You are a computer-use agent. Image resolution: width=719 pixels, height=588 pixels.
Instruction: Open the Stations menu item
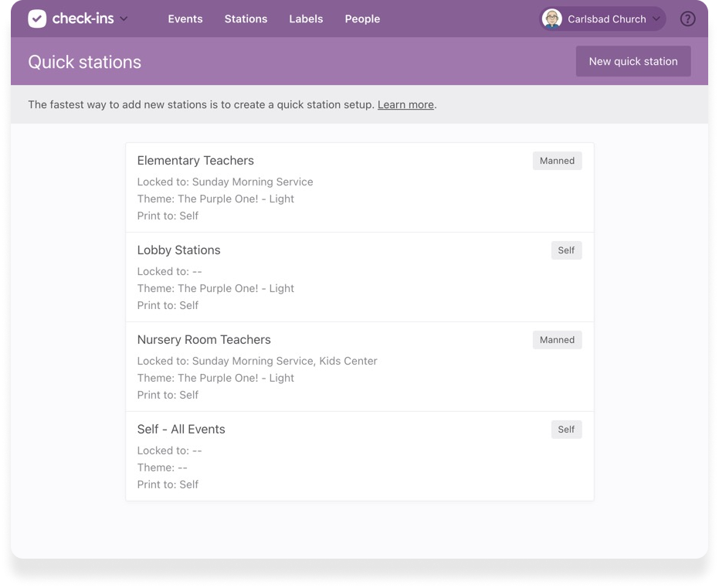coord(246,19)
